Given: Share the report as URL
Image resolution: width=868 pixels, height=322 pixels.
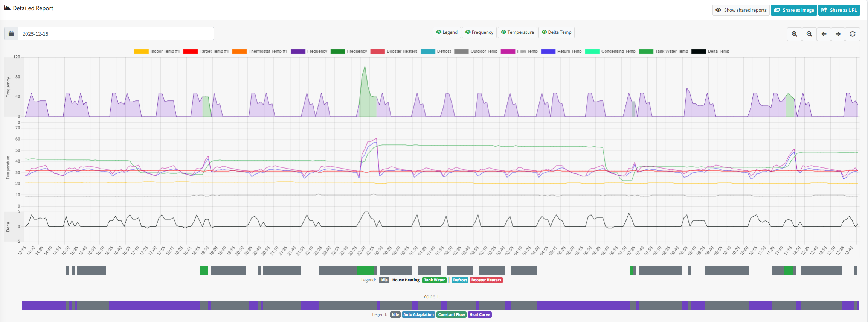Looking at the screenshot, I should click(x=839, y=10).
